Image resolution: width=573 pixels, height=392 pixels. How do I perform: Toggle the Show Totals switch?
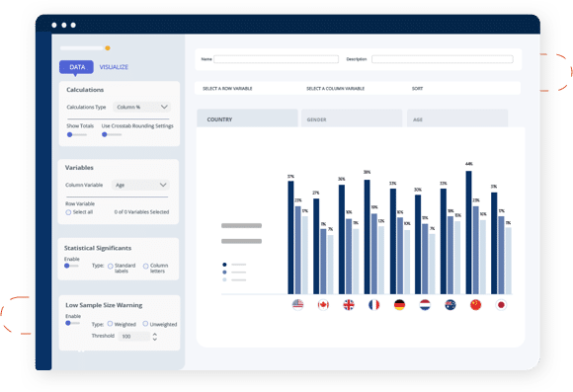[x=76, y=135]
